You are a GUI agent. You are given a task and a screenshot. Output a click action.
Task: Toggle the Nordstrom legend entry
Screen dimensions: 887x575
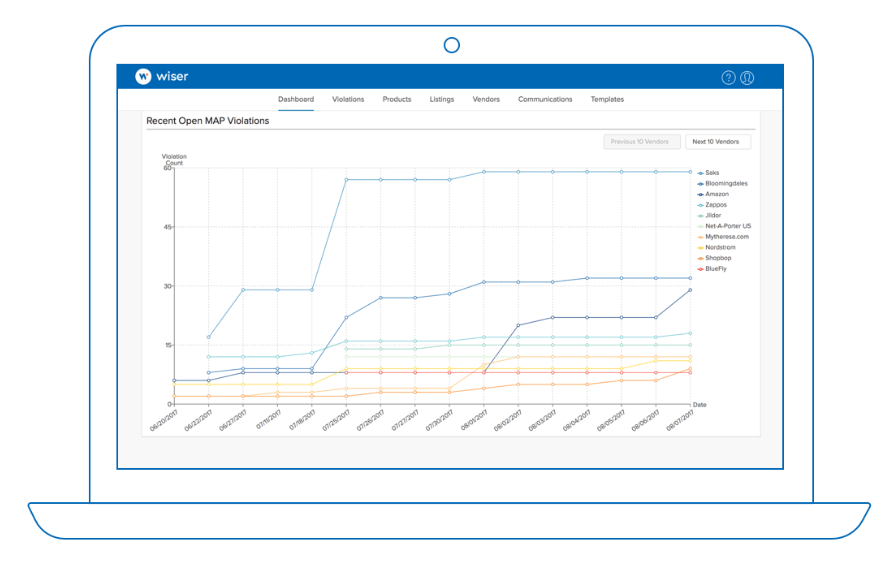(717, 247)
